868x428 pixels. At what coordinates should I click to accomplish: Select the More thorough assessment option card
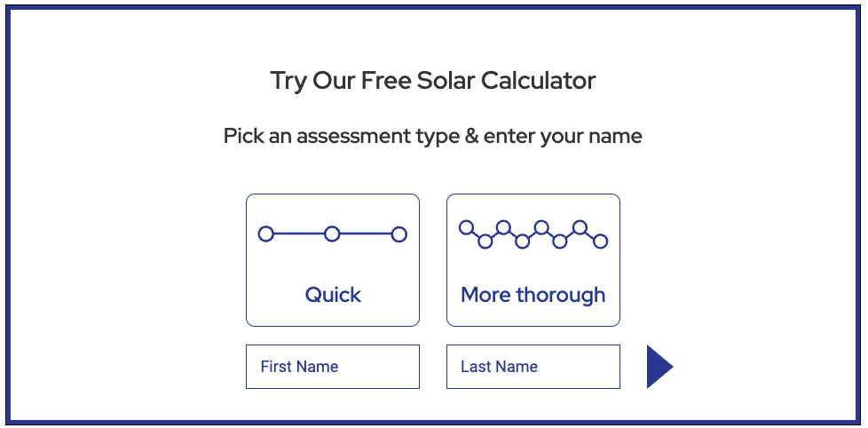coord(533,266)
